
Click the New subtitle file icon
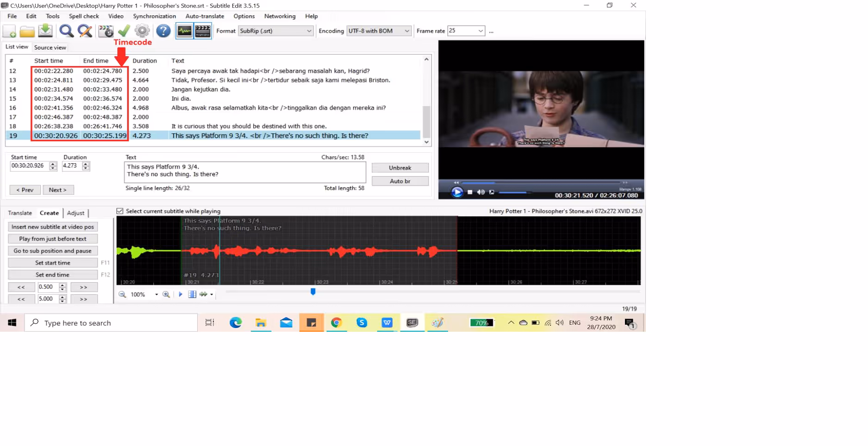[x=9, y=31]
